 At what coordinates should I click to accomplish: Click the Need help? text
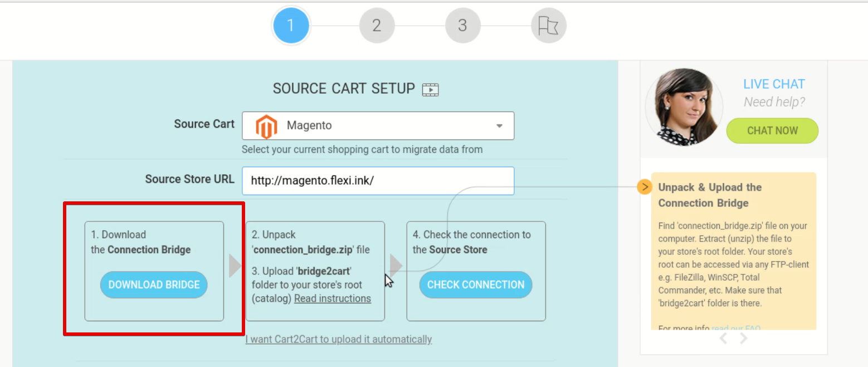pyautogui.click(x=774, y=102)
